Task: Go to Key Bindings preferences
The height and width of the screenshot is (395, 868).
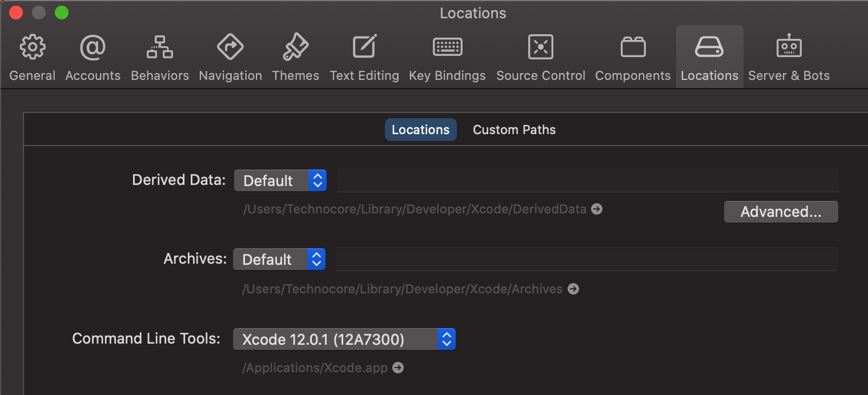Action: [x=447, y=57]
